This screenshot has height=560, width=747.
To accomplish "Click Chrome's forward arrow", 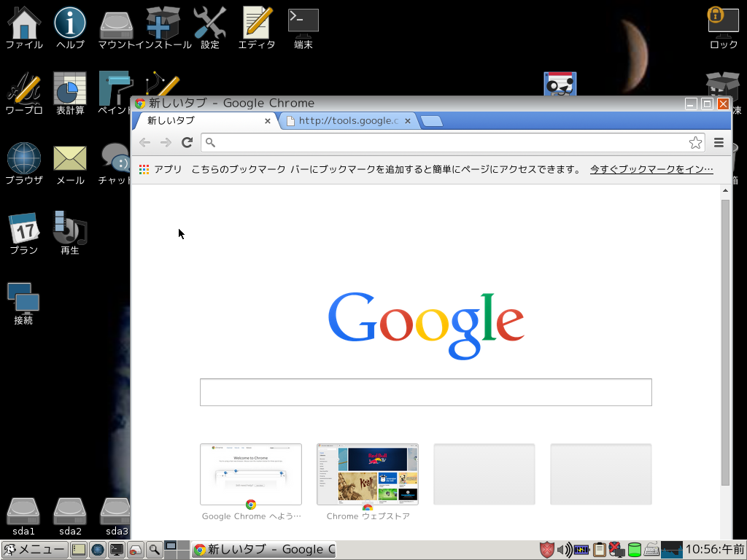I will 166,142.
